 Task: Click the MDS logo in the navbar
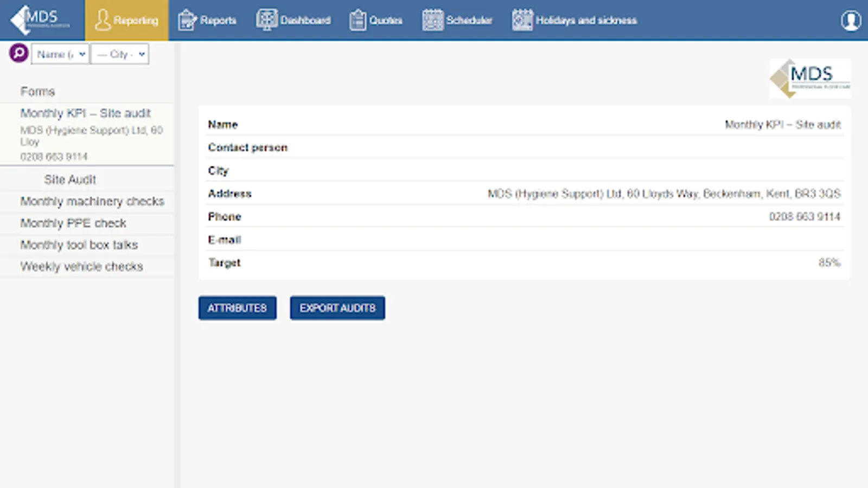click(x=41, y=20)
